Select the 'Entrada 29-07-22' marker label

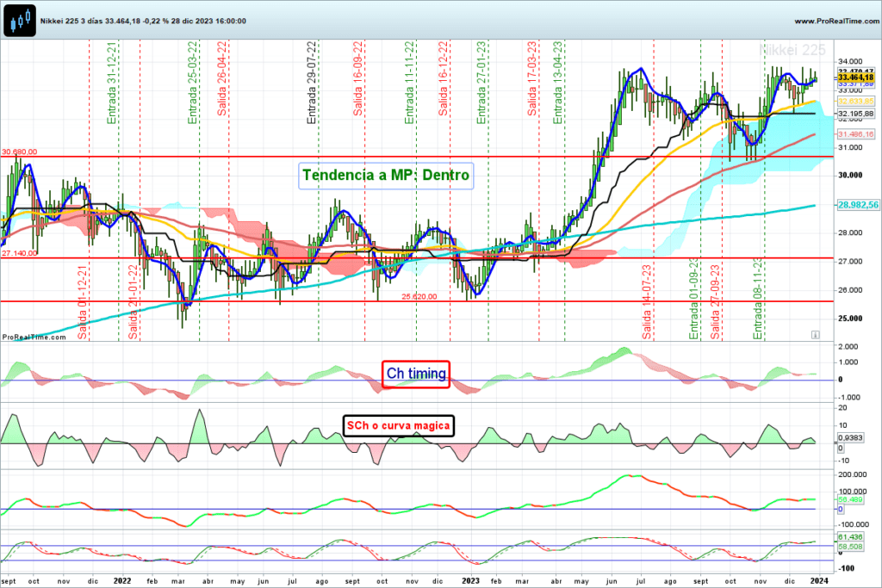click(312, 83)
